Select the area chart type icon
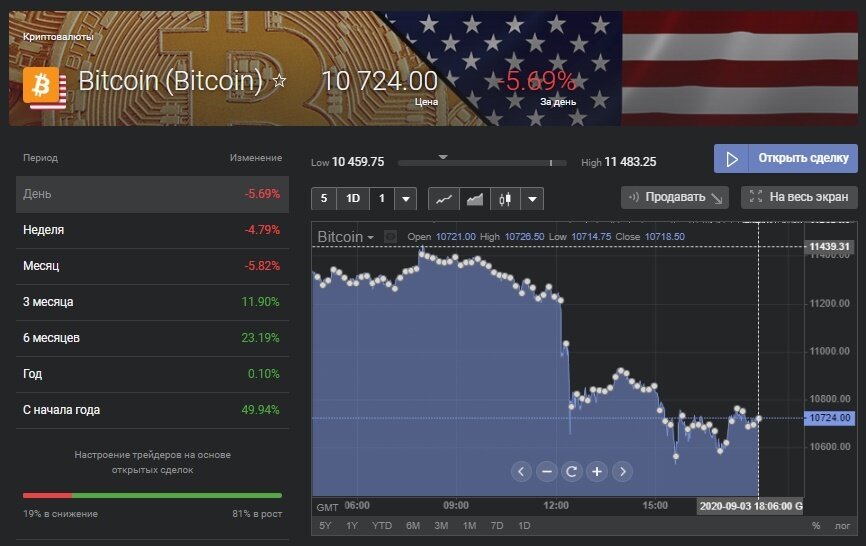866x546 pixels. (475, 198)
